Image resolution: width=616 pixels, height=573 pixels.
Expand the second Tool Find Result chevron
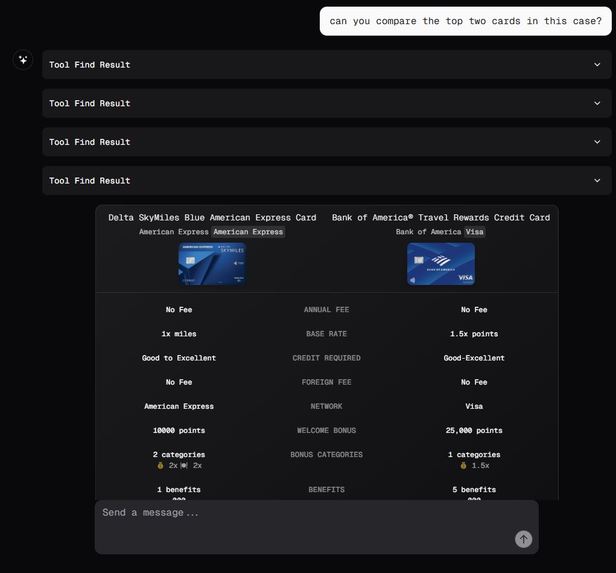pos(597,103)
